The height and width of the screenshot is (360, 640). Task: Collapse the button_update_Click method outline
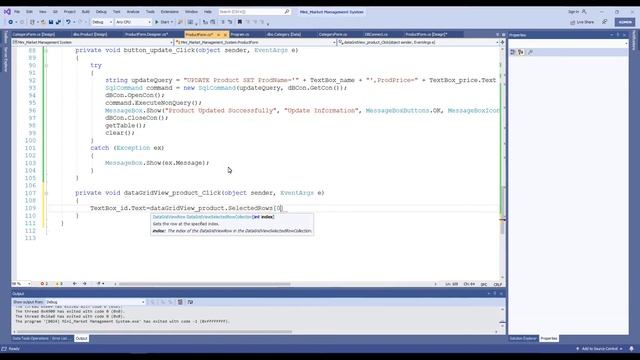click(46, 50)
